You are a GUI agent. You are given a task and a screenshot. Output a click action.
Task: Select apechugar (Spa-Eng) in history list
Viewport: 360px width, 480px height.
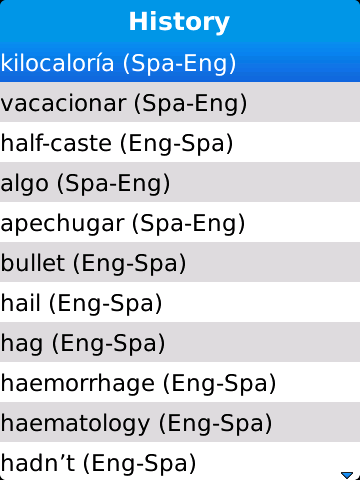point(180,222)
